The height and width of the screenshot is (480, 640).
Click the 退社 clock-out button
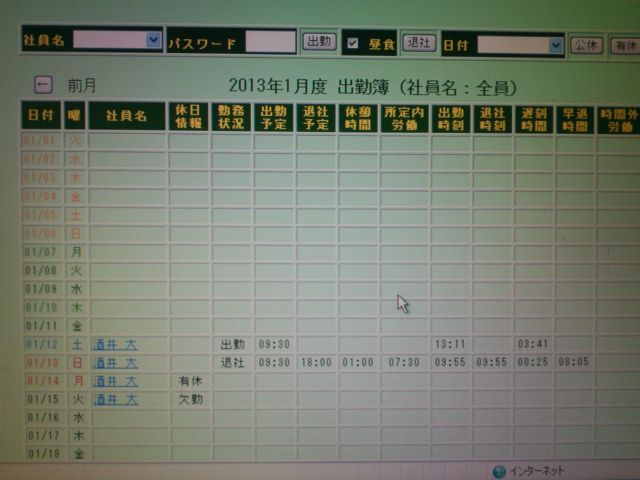(419, 42)
